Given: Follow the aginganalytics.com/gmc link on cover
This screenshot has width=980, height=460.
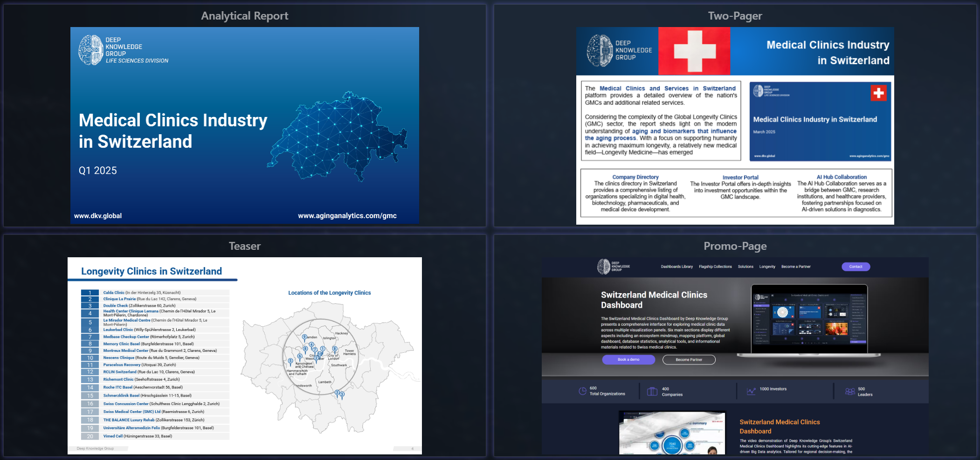Looking at the screenshot, I should [347, 216].
